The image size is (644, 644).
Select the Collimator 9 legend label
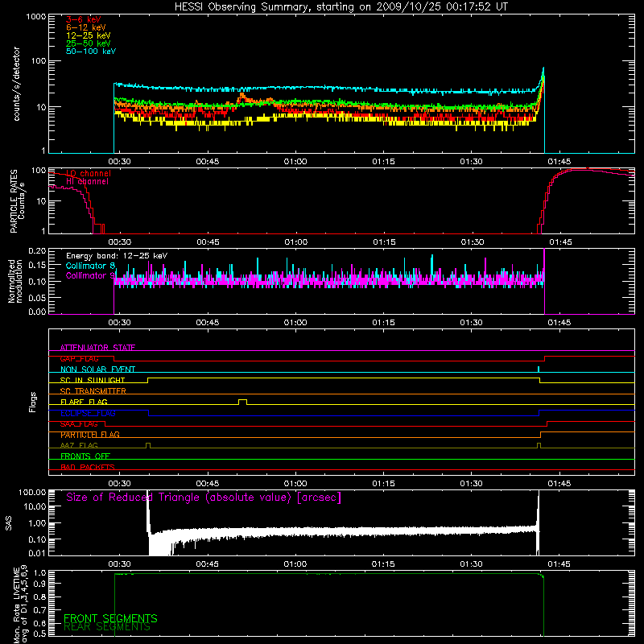coord(90,275)
